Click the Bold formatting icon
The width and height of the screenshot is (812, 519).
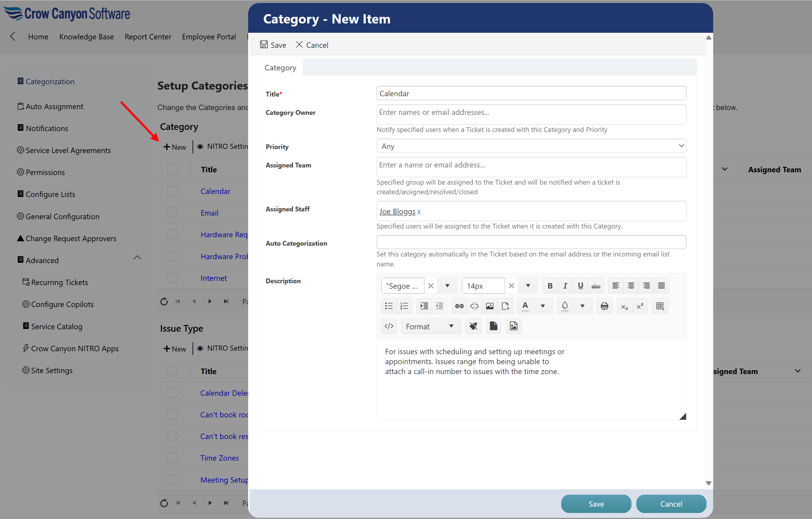click(550, 286)
